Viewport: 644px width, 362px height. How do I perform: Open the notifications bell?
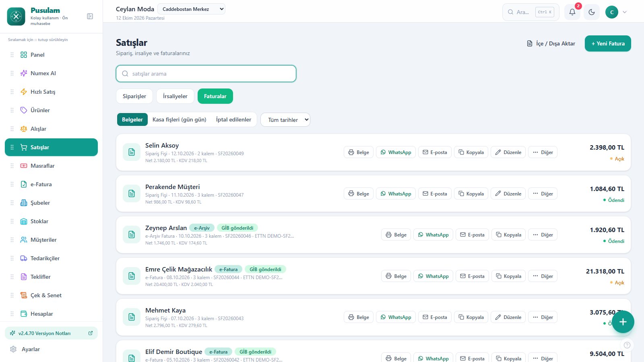point(572,12)
